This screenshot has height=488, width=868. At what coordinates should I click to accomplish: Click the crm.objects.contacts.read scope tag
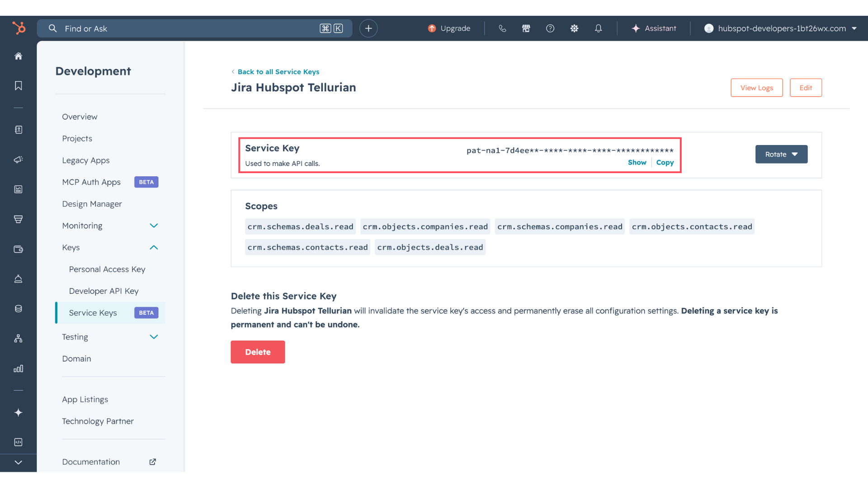click(692, 227)
